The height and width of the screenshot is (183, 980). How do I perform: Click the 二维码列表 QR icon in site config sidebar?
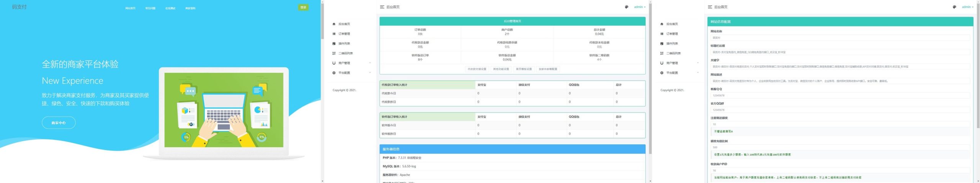662,53
